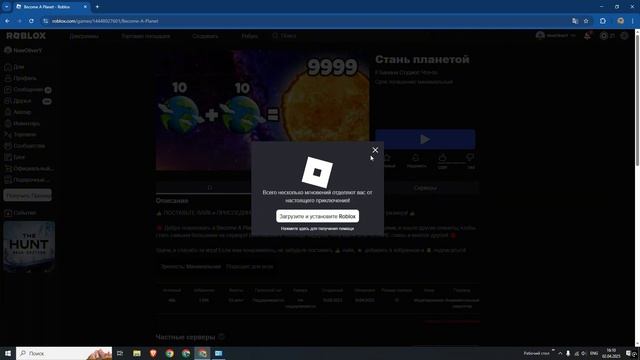Go back in the browser
The height and width of the screenshot is (360, 640).
(x=7, y=21)
